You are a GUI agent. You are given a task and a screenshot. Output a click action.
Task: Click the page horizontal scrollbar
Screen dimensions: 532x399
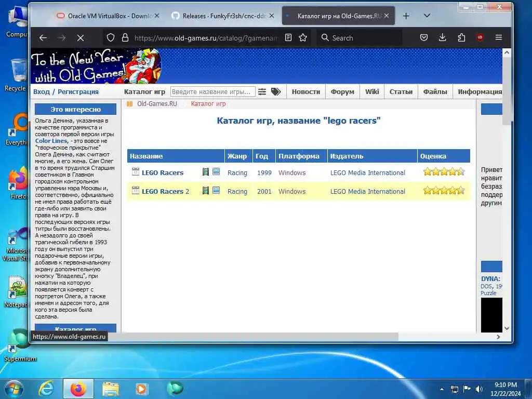point(253,337)
